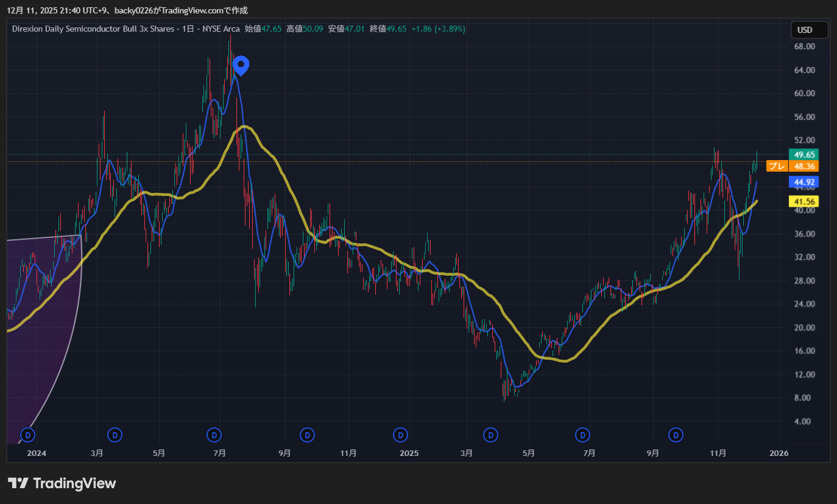Click the second dividend D marker from the right

pos(584,435)
